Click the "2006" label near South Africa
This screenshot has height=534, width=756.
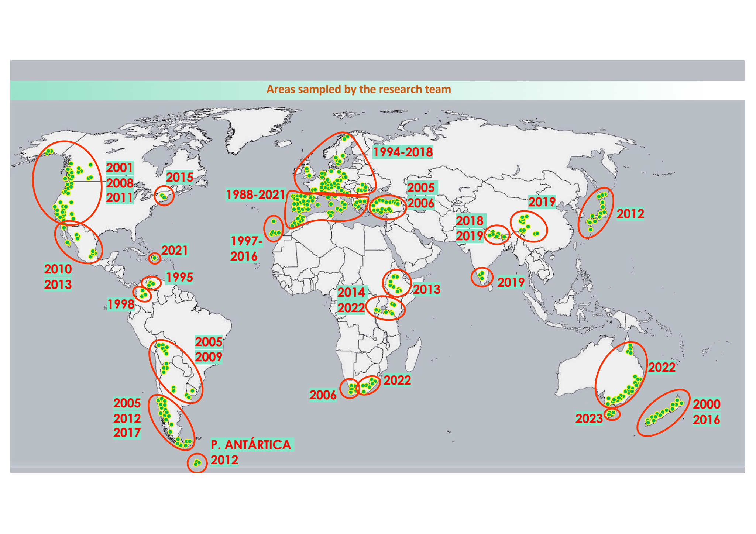pyautogui.click(x=323, y=395)
